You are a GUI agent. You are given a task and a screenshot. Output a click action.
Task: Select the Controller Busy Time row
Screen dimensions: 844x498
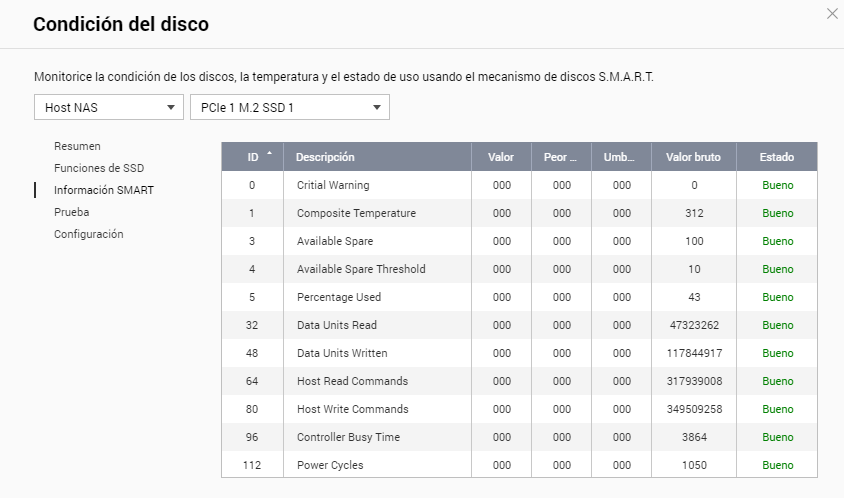[x=350, y=437]
